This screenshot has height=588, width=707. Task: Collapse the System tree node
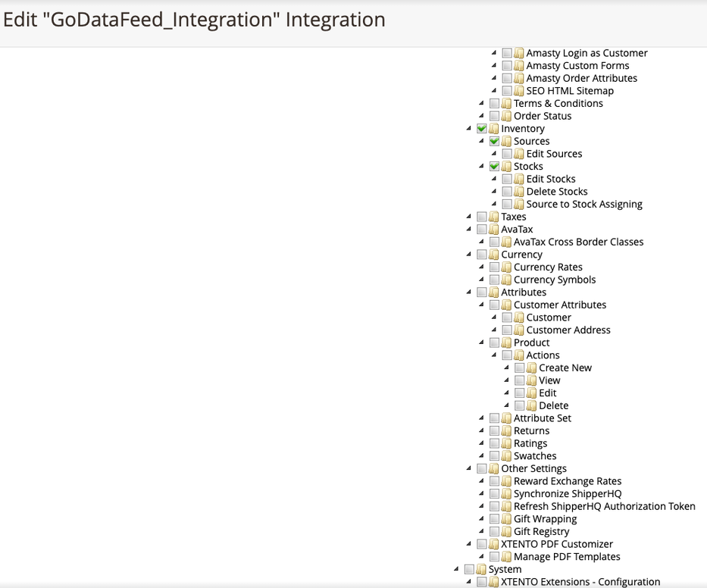point(456,570)
